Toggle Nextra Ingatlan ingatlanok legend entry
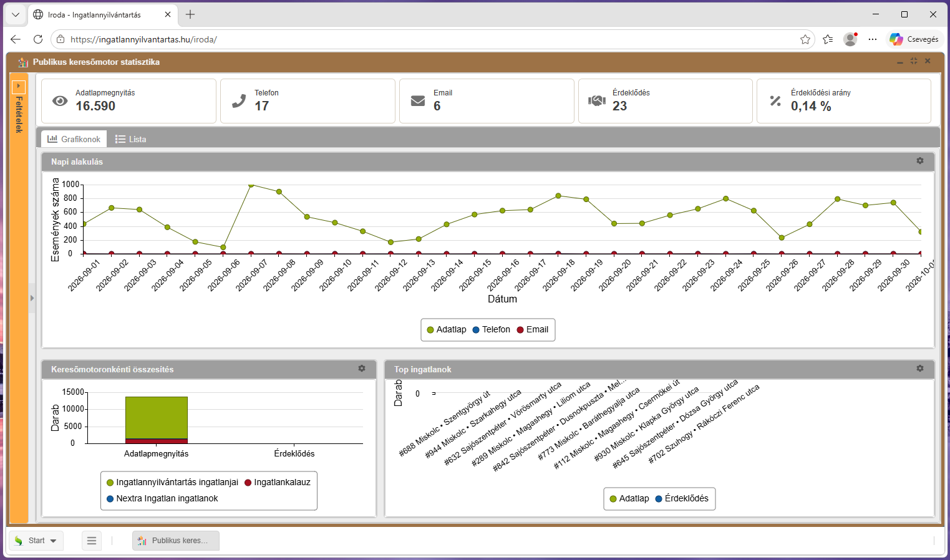This screenshot has height=560, width=950. (162, 498)
